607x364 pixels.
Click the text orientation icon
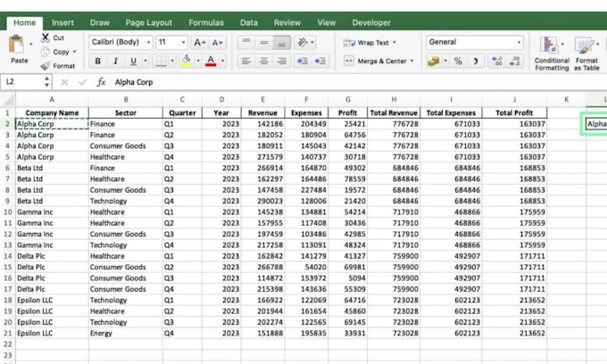click(x=303, y=42)
